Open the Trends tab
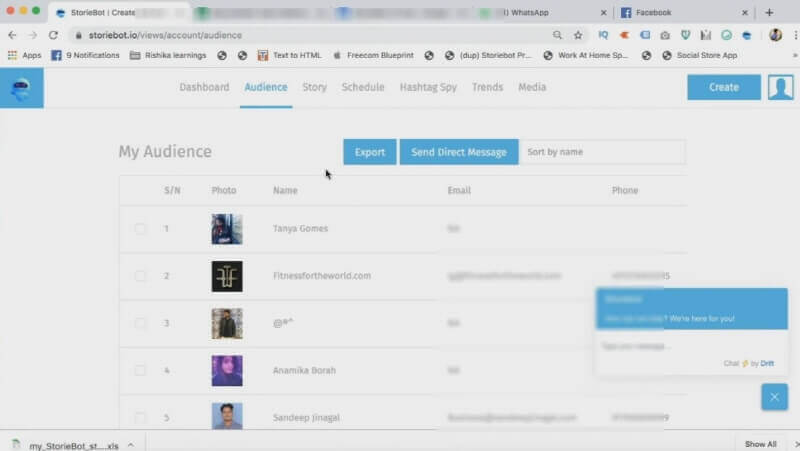 tap(487, 87)
